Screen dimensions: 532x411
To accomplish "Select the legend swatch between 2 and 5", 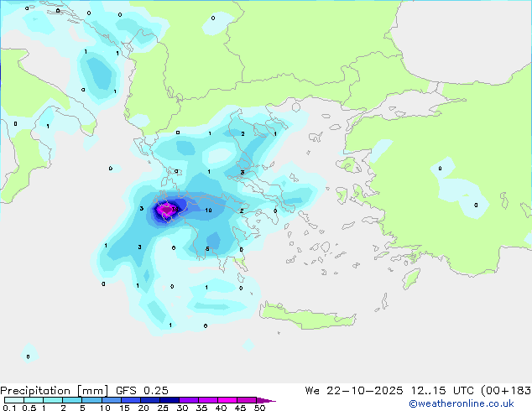I will tap(72, 400).
